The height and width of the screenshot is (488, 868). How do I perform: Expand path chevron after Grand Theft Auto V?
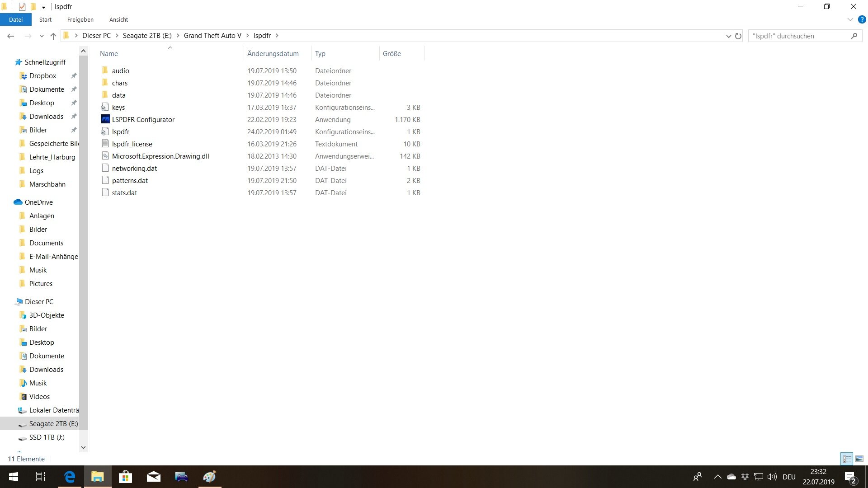point(247,36)
